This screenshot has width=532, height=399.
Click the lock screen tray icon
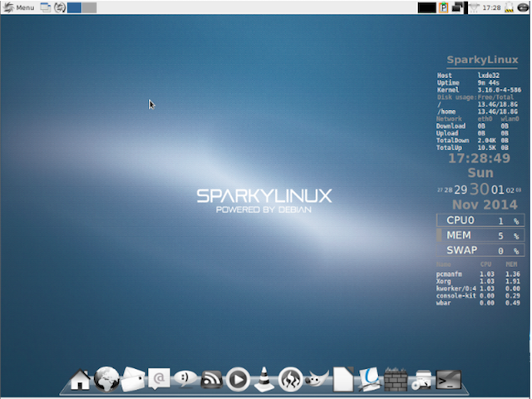point(510,7)
